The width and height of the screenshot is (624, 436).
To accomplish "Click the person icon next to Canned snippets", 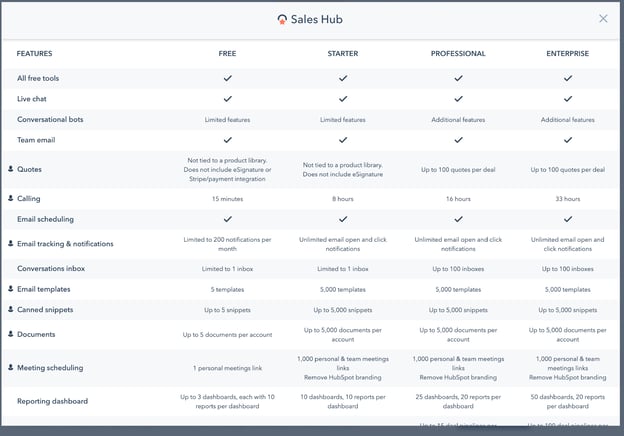I will coord(11,309).
